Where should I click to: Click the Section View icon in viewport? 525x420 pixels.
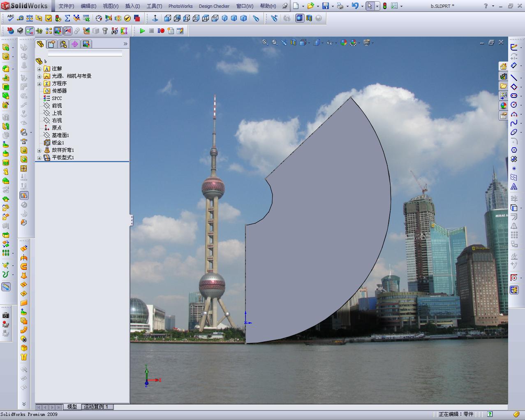tap(293, 42)
